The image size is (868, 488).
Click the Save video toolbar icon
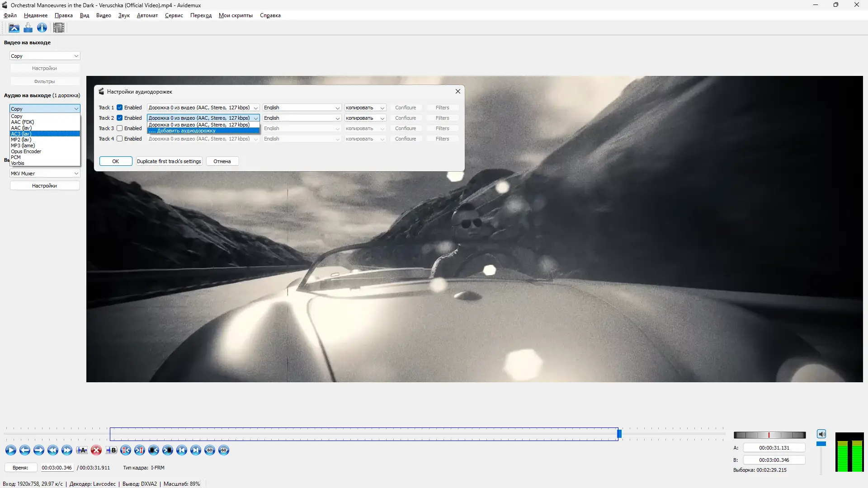(x=28, y=28)
